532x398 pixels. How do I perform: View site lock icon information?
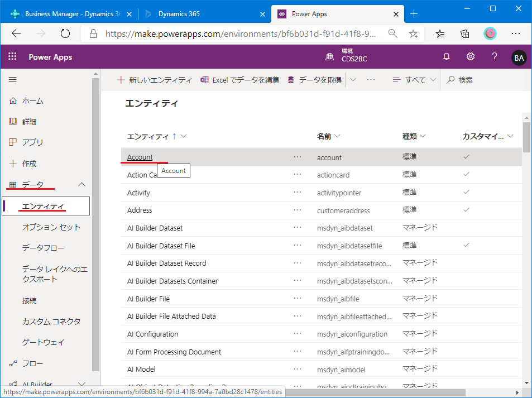point(93,33)
